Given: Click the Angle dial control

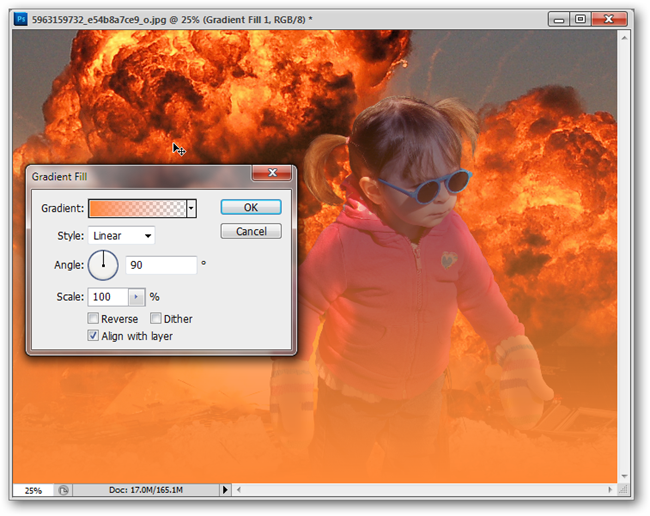Looking at the screenshot, I should (x=103, y=265).
